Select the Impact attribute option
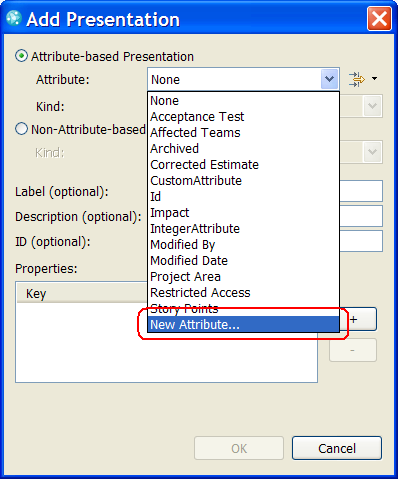Viewport: 398px width, 479px height. coord(170,213)
